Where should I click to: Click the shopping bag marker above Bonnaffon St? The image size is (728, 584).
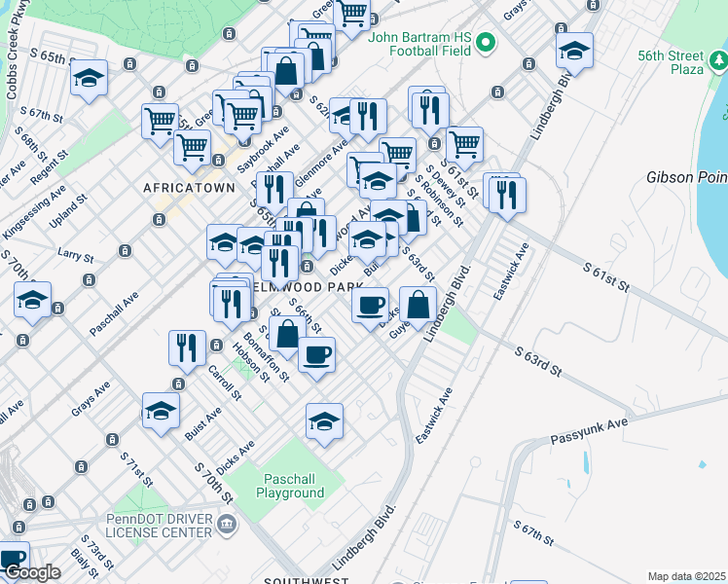[287, 336]
